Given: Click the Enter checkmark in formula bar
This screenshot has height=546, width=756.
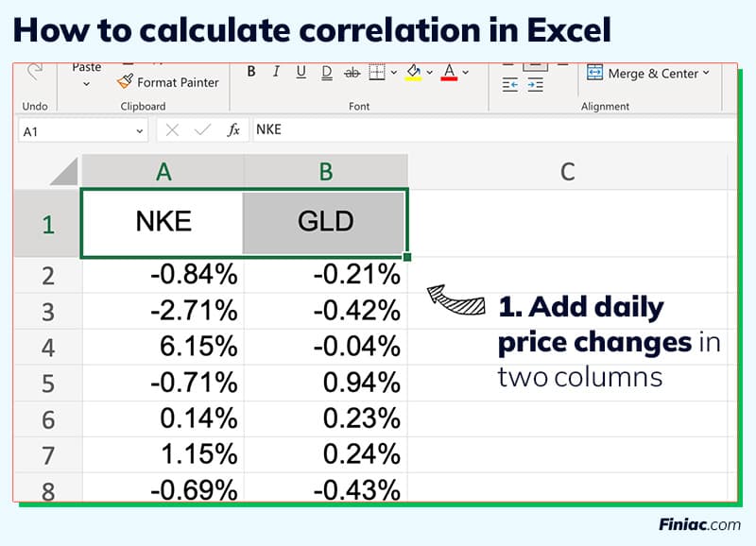Looking at the screenshot, I should (x=200, y=129).
